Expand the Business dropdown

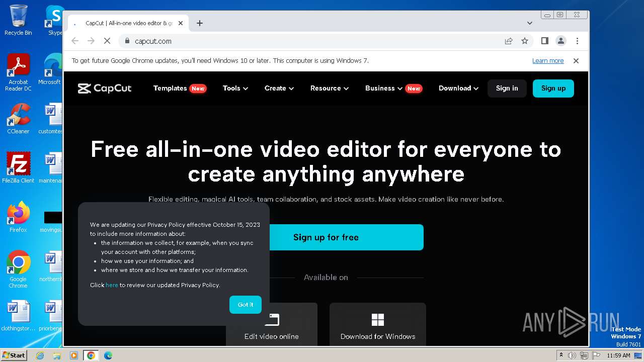[x=384, y=88]
